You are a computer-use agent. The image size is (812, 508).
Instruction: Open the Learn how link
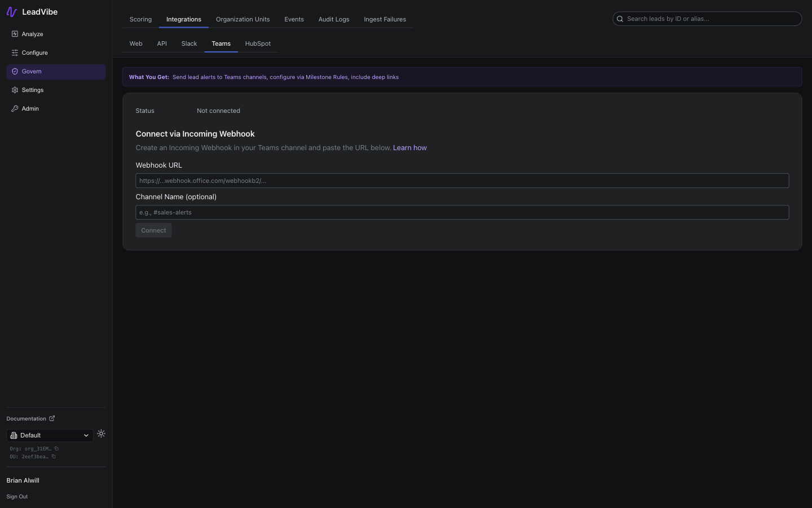410,147
